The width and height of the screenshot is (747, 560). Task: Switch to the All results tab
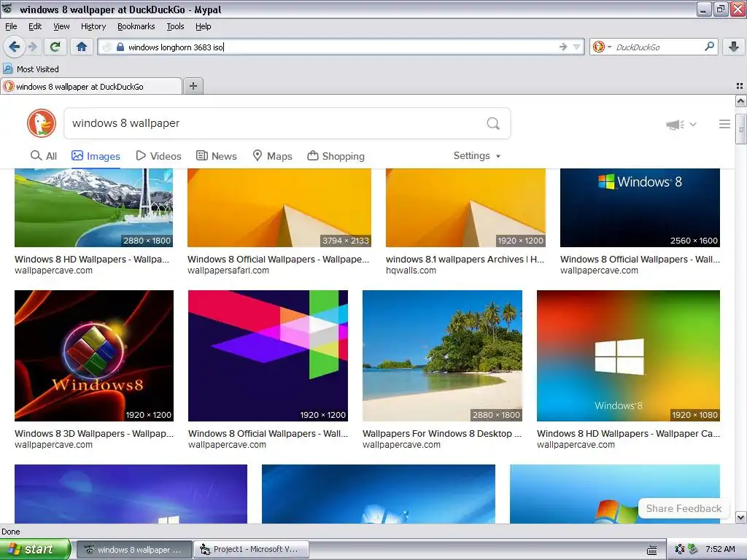point(43,156)
